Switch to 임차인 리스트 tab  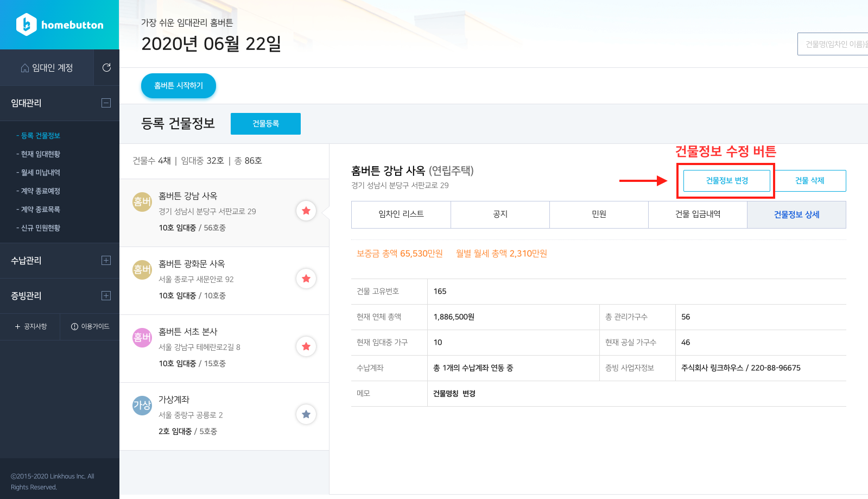pos(401,214)
